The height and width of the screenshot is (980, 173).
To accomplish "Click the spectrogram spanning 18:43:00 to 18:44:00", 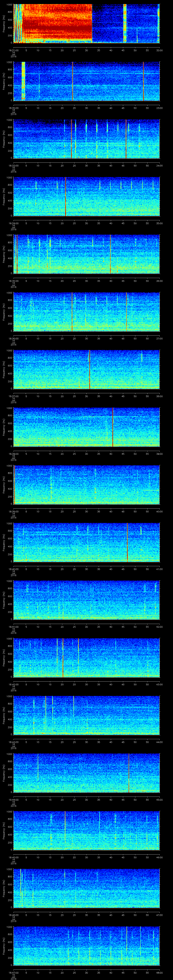I will (86, 716).
